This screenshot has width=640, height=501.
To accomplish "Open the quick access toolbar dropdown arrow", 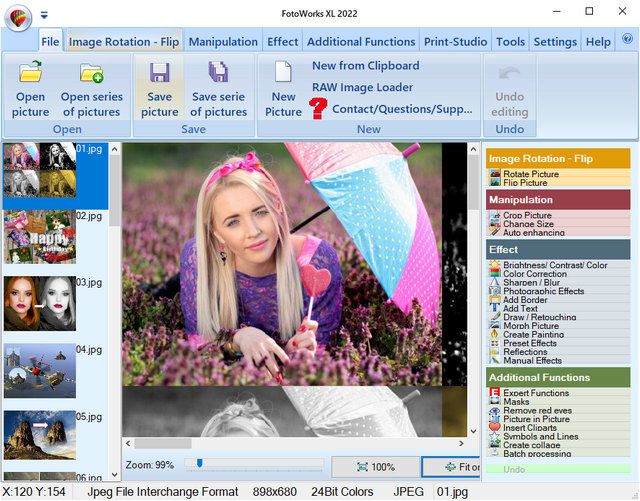I will (x=45, y=15).
